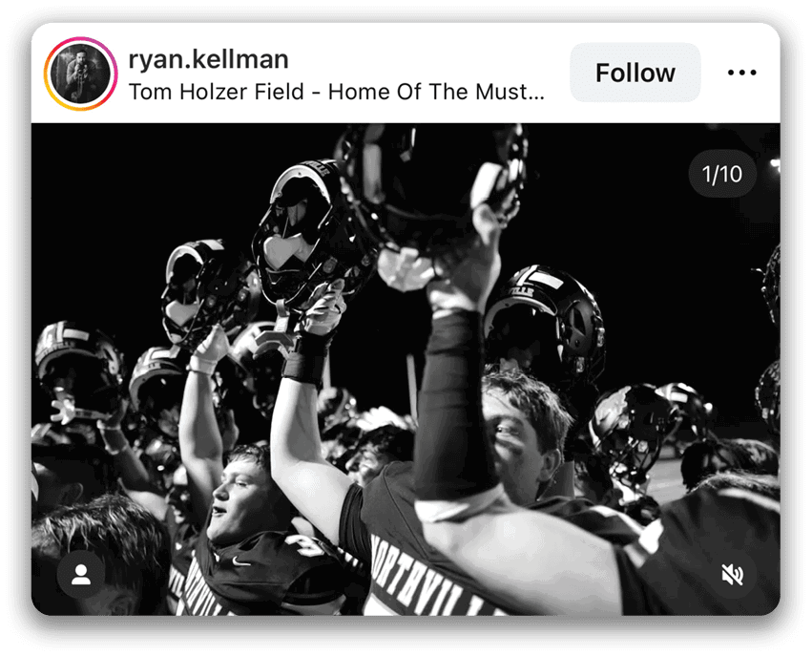Open the three-dot more options menu

click(741, 74)
